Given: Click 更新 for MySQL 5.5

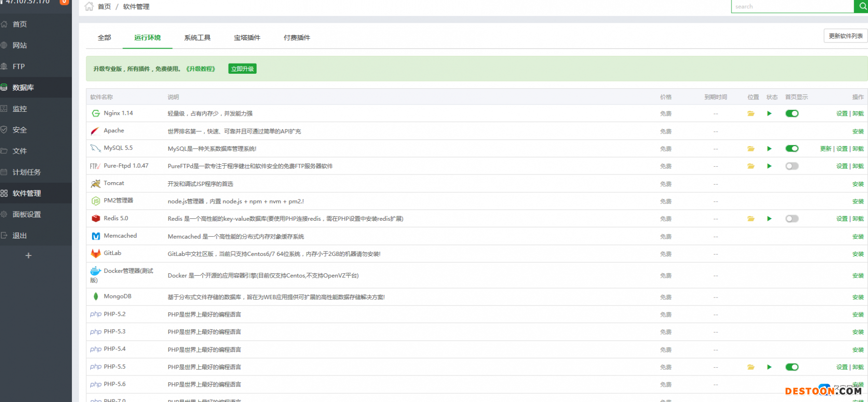Looking at the screenshot, I should (826, 149).
